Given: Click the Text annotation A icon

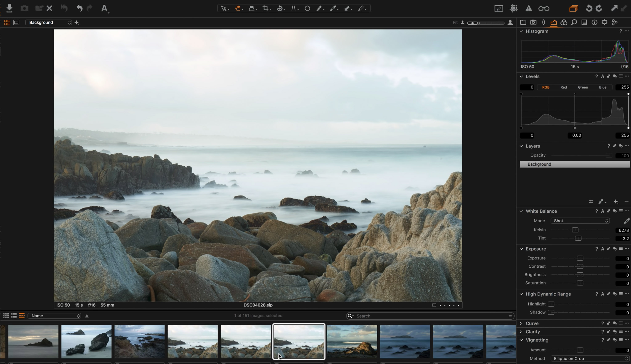Looking at the screenshot, I should (104, 8).
